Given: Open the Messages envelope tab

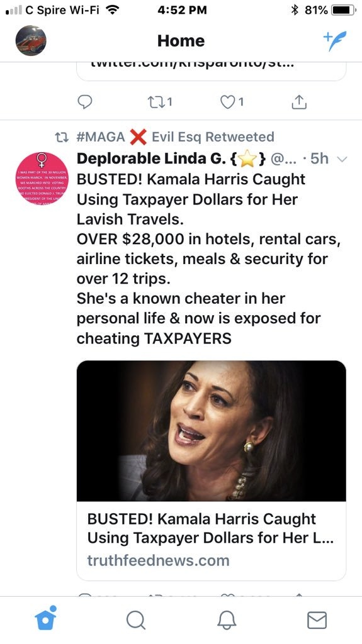Looking at the screenshot, I should tap(317, 619).
